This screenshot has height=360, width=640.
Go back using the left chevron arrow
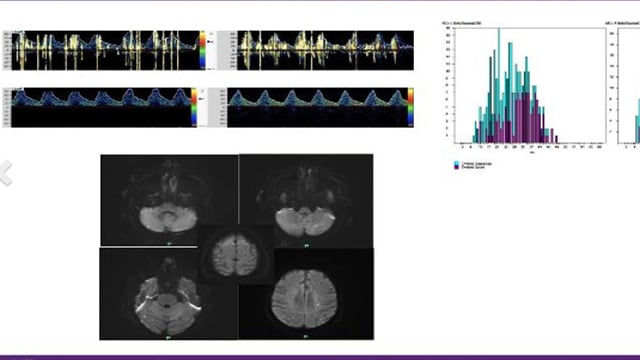pos(6,173)
